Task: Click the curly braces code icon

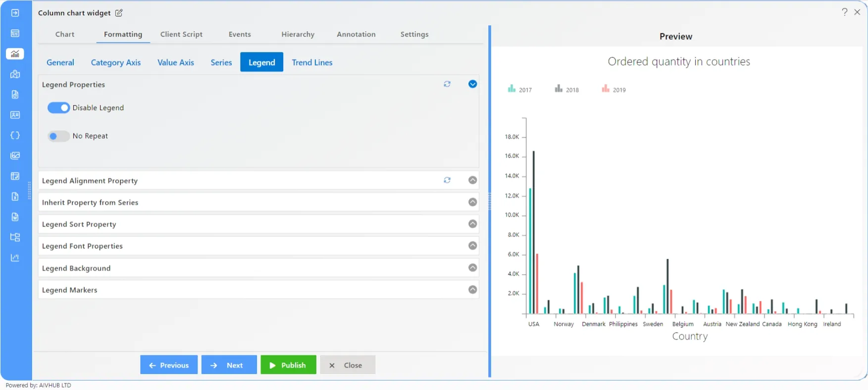Action: pos(15,135)
